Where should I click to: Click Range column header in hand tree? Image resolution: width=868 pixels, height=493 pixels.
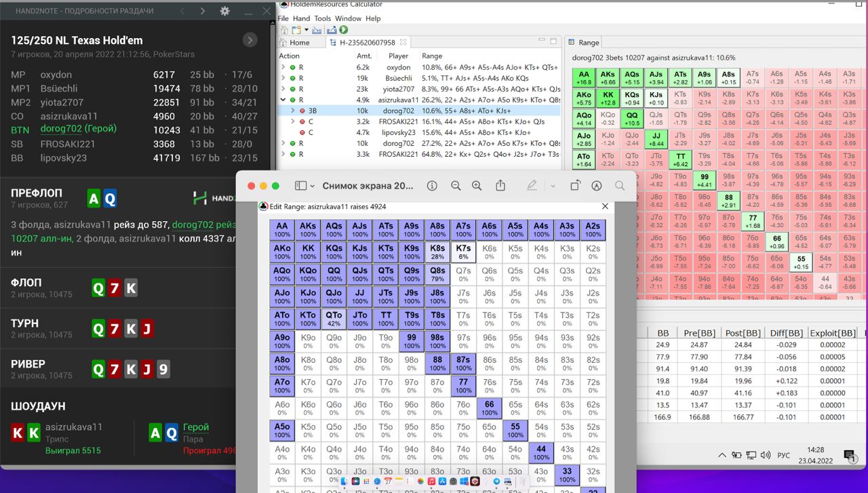coord(432,56)
